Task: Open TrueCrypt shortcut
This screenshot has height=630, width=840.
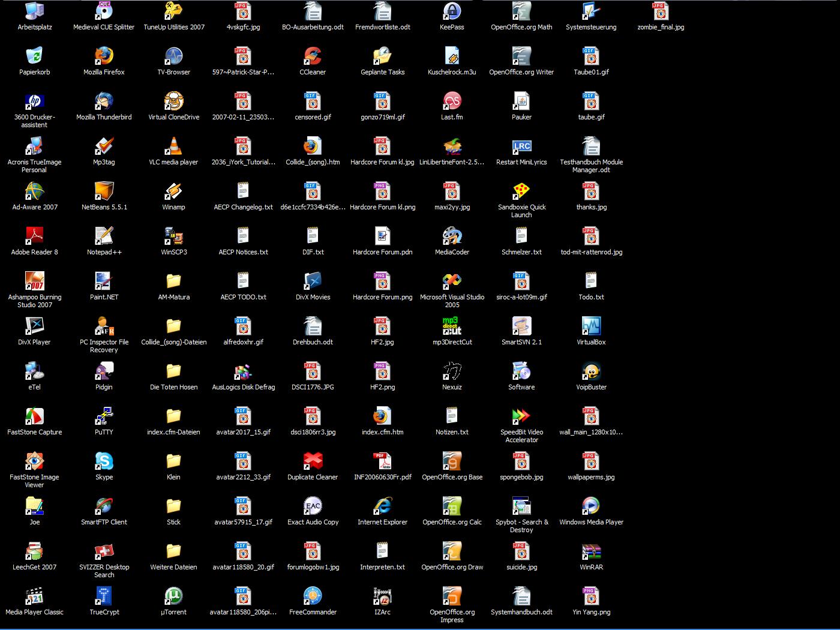Action: tap(104, 596)
